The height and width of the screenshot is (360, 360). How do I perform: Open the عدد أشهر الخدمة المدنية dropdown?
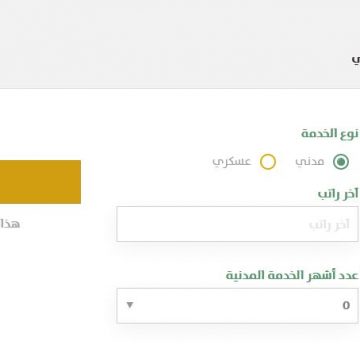point(237,306)
